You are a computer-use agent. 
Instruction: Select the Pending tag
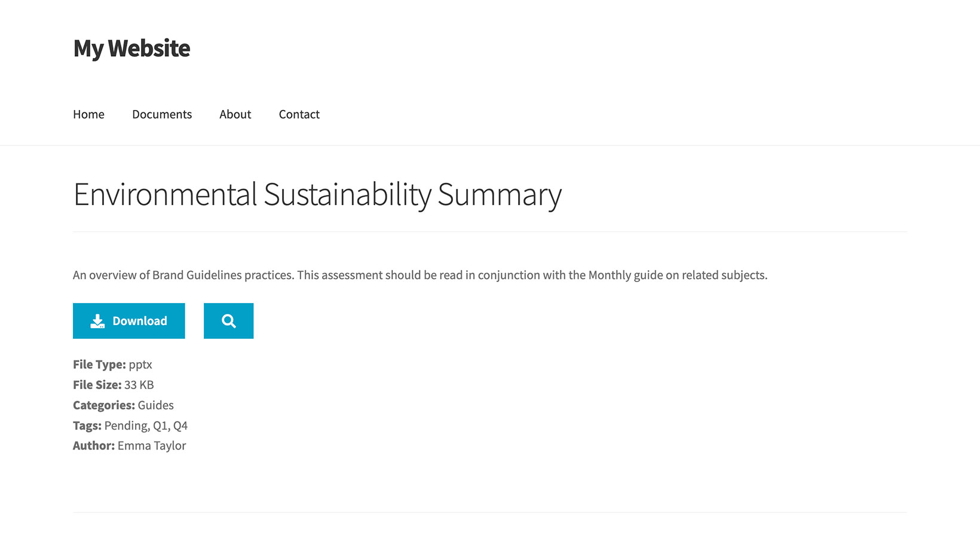tap(125, 426)
